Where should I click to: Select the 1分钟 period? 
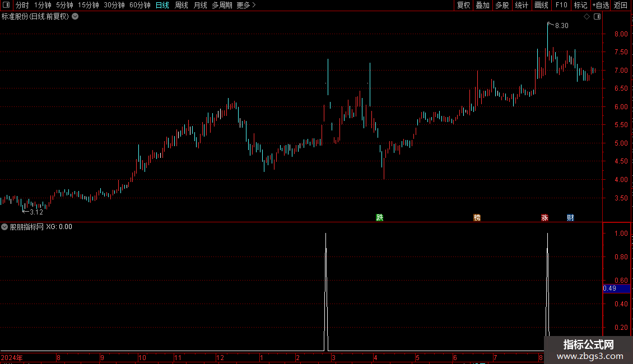tap(43, 5)
